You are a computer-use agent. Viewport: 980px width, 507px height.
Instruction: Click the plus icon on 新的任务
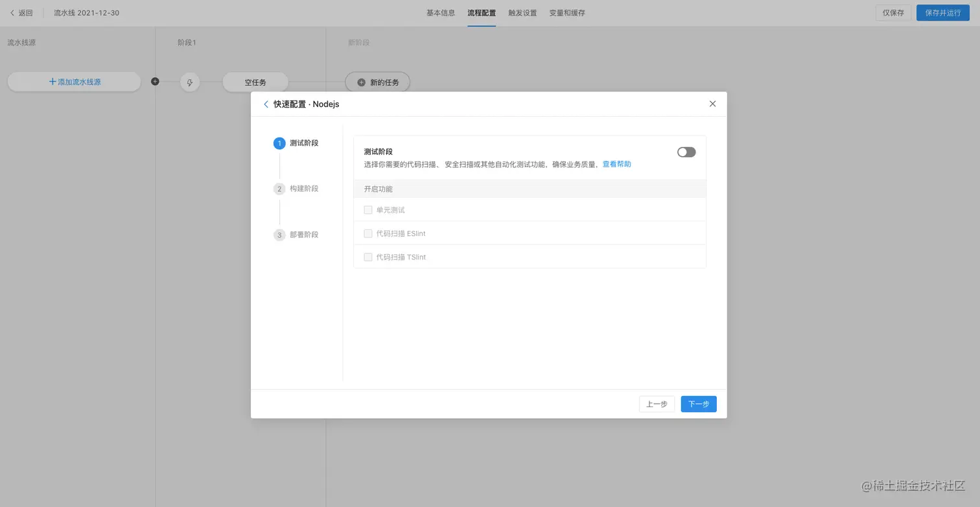point(362,82)
